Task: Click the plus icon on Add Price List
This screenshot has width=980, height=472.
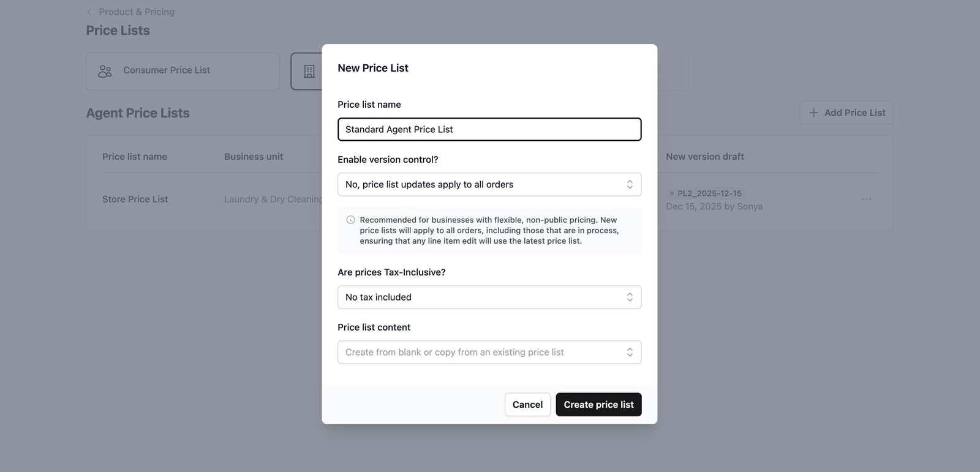Action: [x=813, y=113]
